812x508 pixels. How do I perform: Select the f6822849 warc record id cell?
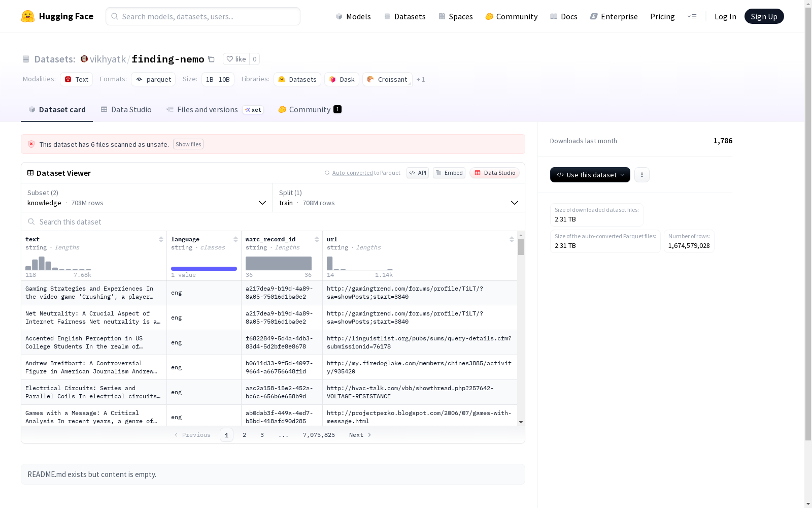click(282, 342)
